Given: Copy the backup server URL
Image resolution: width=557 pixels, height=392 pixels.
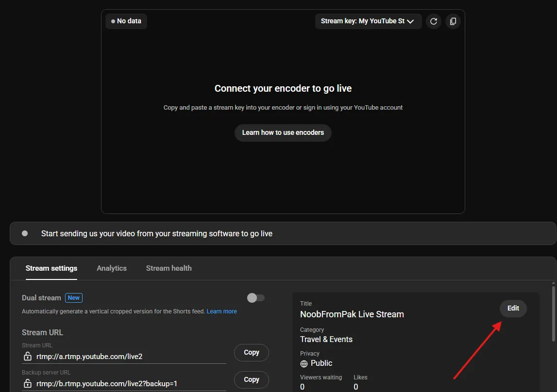Looking at the screenshot, I should (x=251, y=380).
